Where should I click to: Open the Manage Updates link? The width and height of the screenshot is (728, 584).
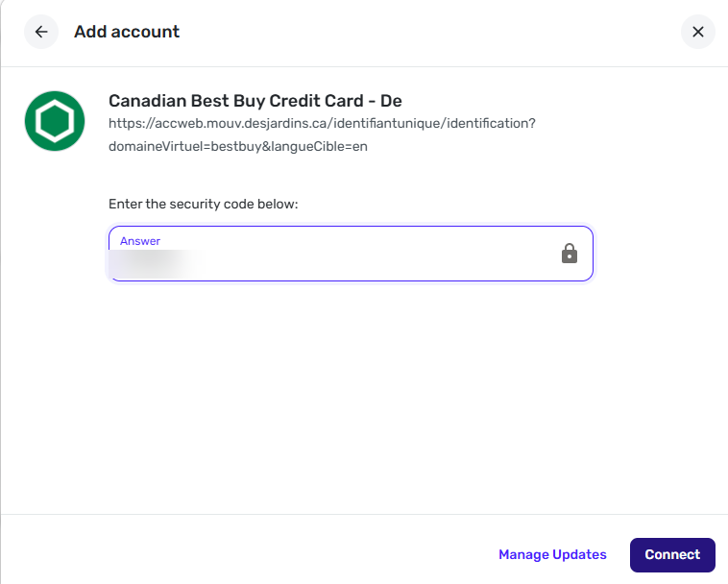pyautogui.click(x=552, y=554)
